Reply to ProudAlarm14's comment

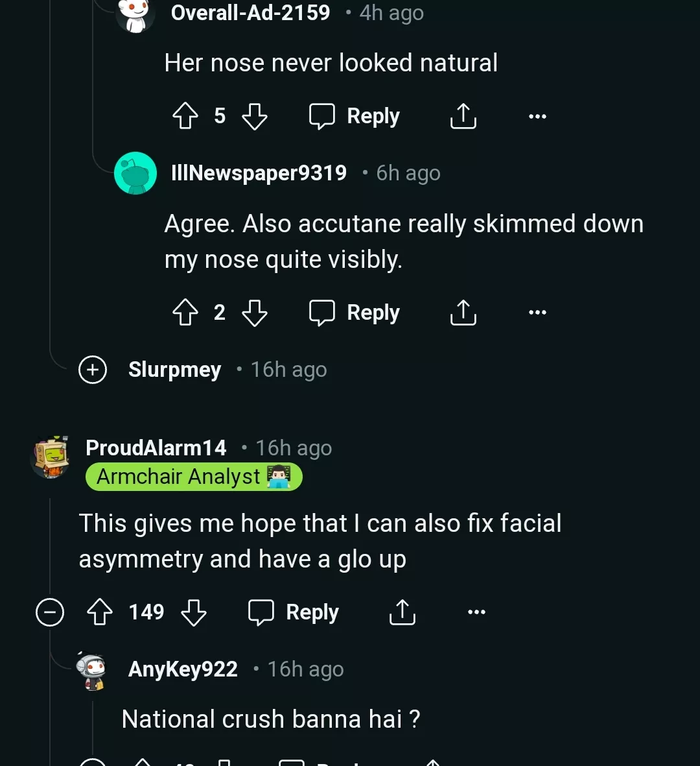pyautogui.click(x=294, y=612)
